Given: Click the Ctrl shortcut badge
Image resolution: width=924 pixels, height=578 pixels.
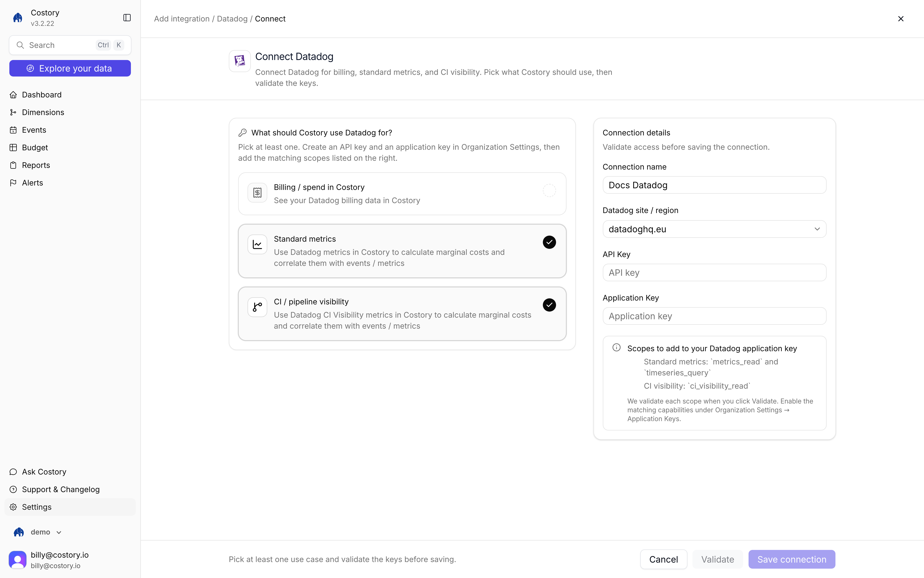Looking at the screenshot, I should point(103,45).
